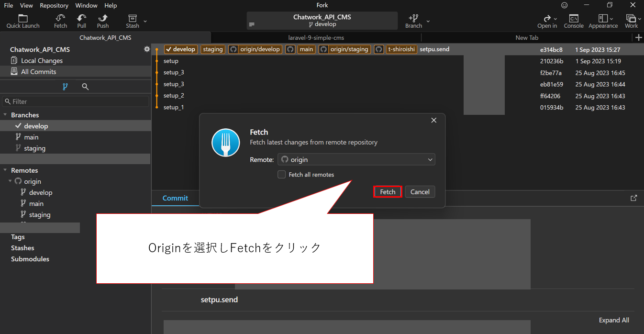
Task: Click the Stash toolbar icon
Action: click(x=133, y=18)
